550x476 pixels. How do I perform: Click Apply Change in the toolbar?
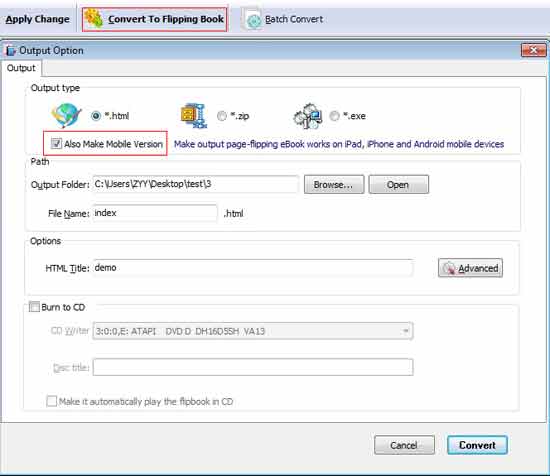[x=38, y=19]
